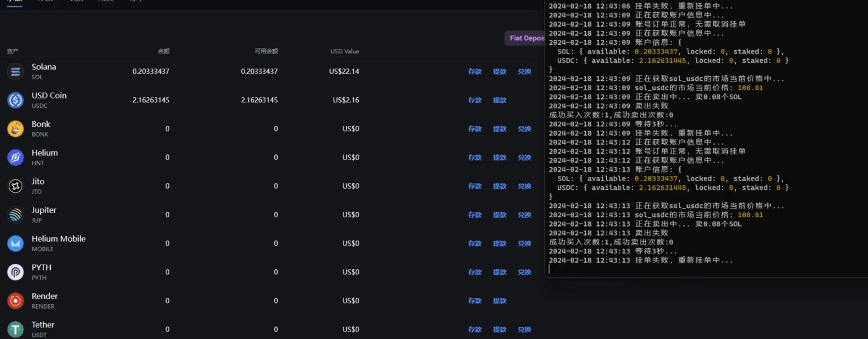Viewport: 868px width, 339px height.
Task: Click the 资产 column header
Action: [x=13, y=51]
